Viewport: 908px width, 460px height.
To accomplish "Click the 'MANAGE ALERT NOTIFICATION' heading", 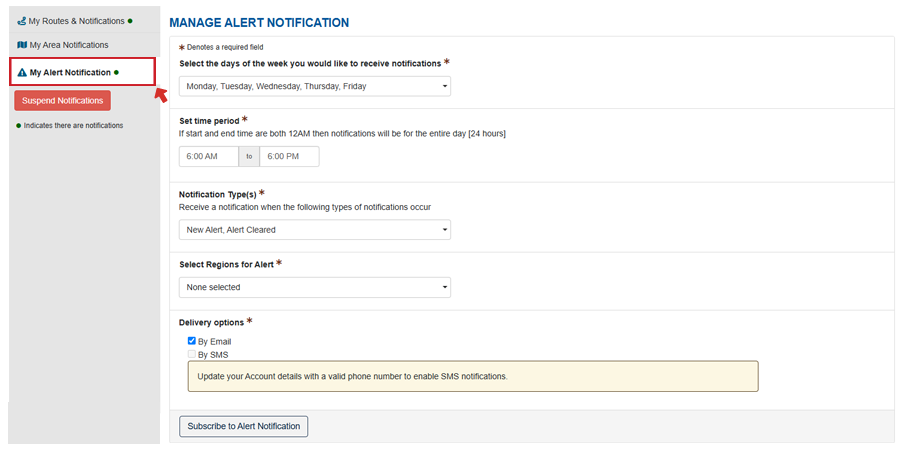I will point(259,23).
